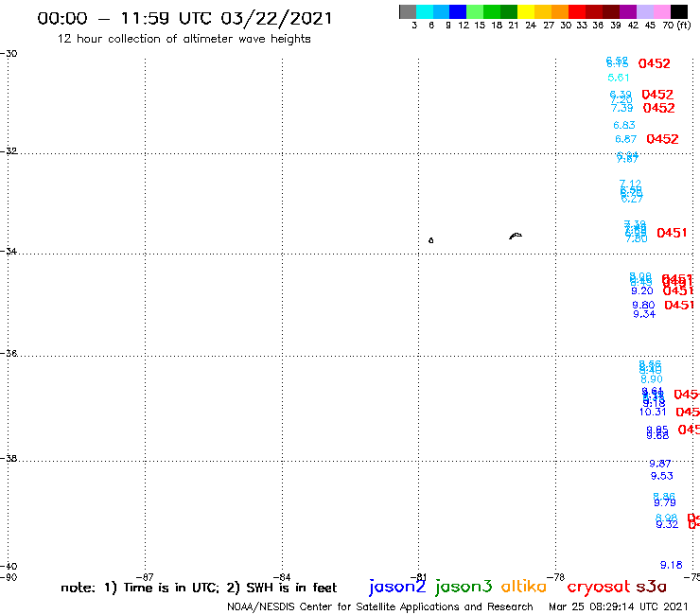Click the NOAA/NESDIS credit line

point(380,607)
